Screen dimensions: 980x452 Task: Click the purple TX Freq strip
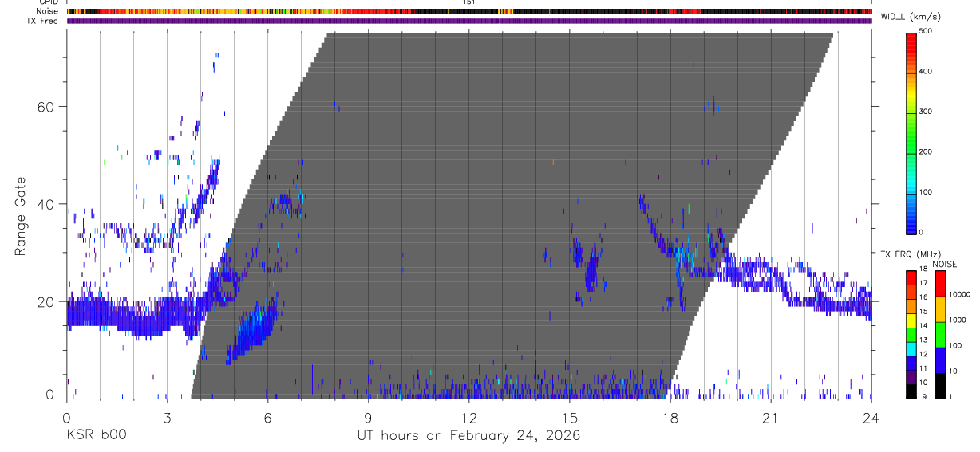pos(469,21)
